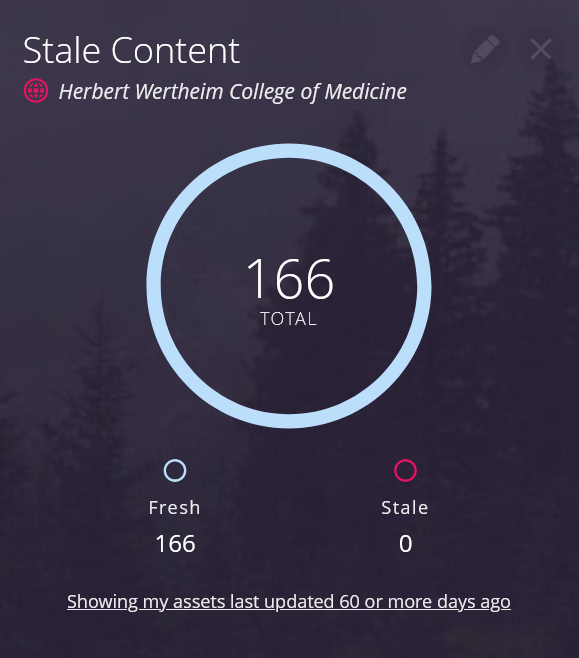The image size is (579, 658).
Task: Click the TOTAL label inside the donut
Action: click(x=289, y=319)
